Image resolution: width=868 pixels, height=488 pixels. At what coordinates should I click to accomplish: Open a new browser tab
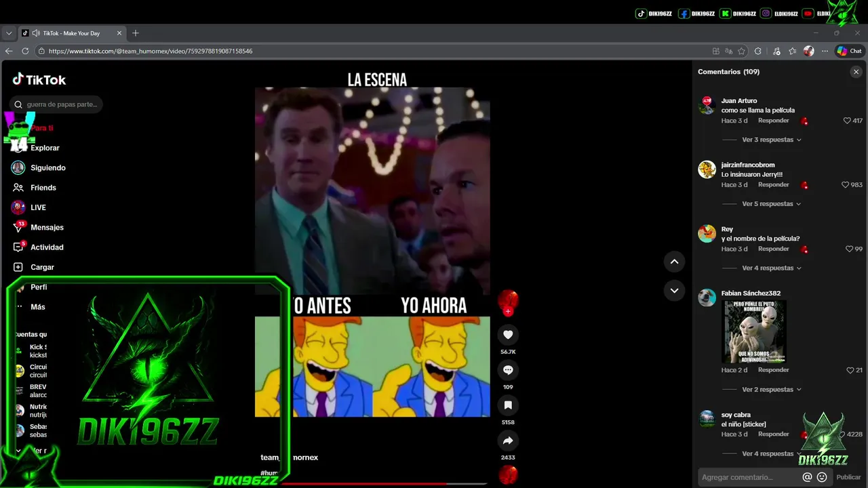coord(136,33)
